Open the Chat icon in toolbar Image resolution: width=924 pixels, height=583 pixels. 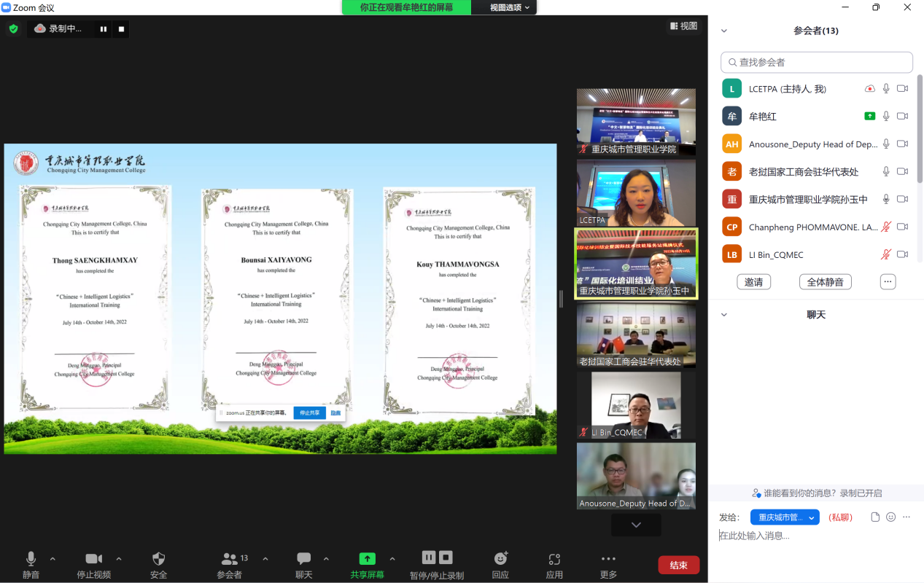pyautogui.click(x=303, y=559)
